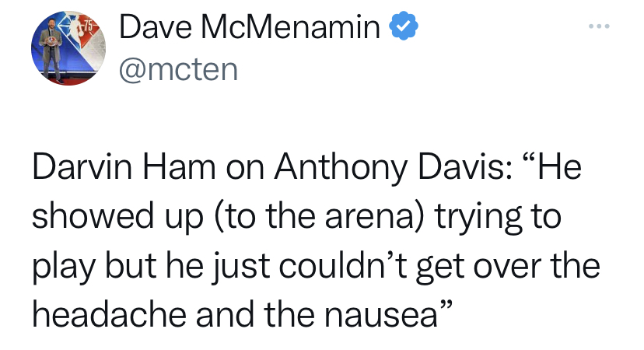Screen dimensions: 644x350
Task: Click the blue verified badge
Action: 403,29
